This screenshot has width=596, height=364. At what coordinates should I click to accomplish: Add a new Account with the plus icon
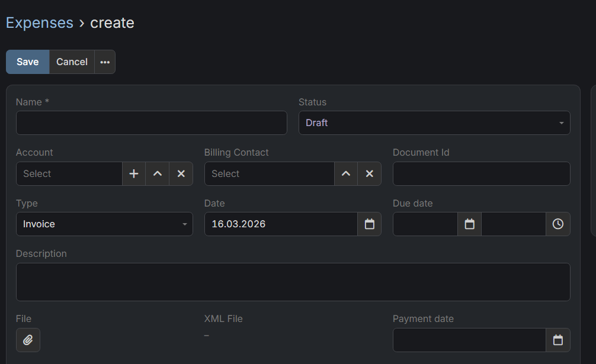[133, 173]
